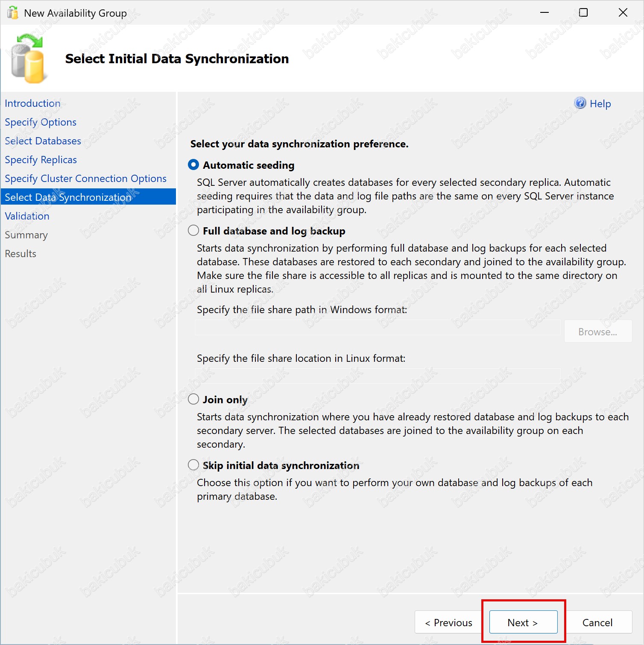Navigate to Select Databases step
The width and height of the screenshot is (644, 645).
(43, 141)
